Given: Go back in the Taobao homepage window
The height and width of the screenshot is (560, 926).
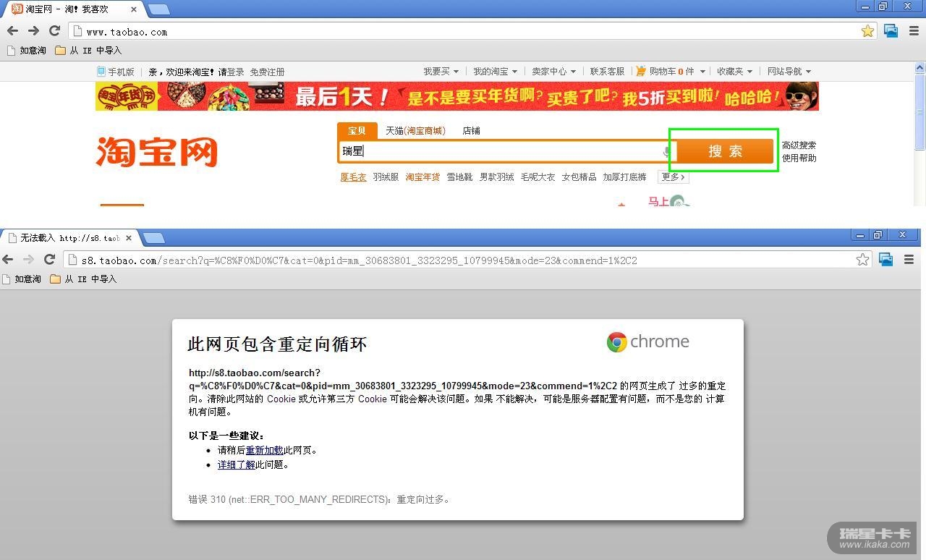Looking at the screenshot, I should pos(12,30).
